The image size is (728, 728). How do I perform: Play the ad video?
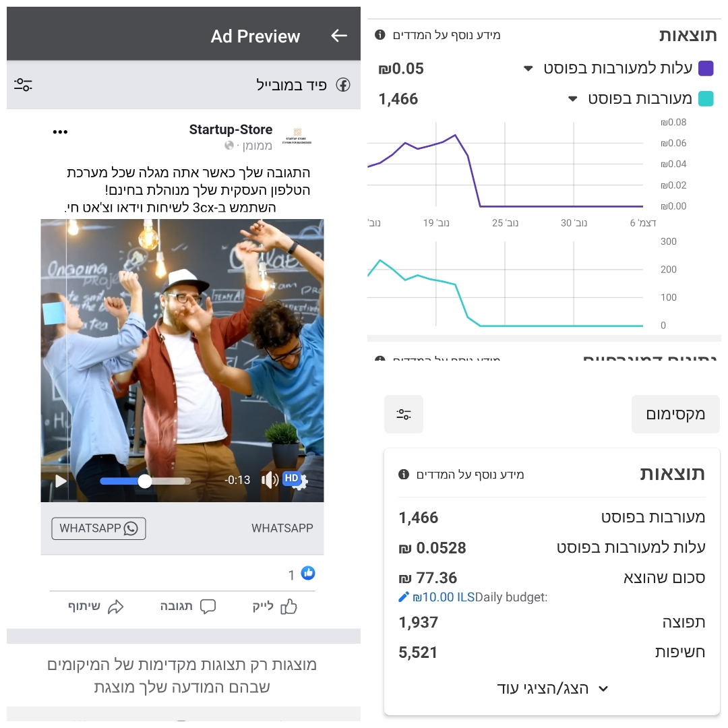(61, 481)
